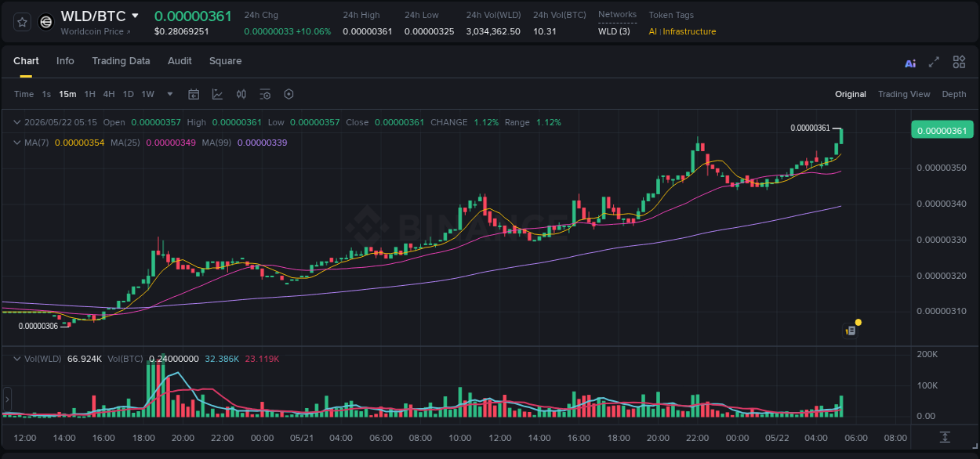Switch to the Chart tab
The image size is (980, 459).
(x=26, y=61)
